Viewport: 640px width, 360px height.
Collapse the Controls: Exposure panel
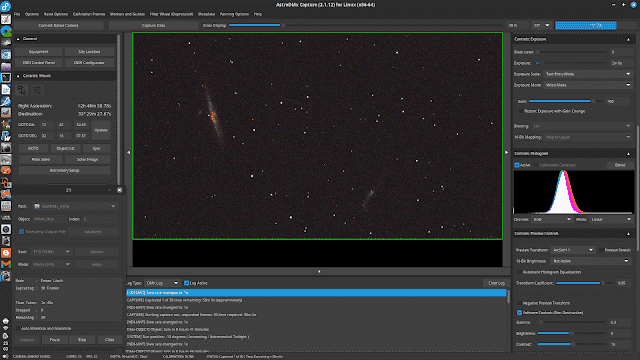tap(628, 39)
